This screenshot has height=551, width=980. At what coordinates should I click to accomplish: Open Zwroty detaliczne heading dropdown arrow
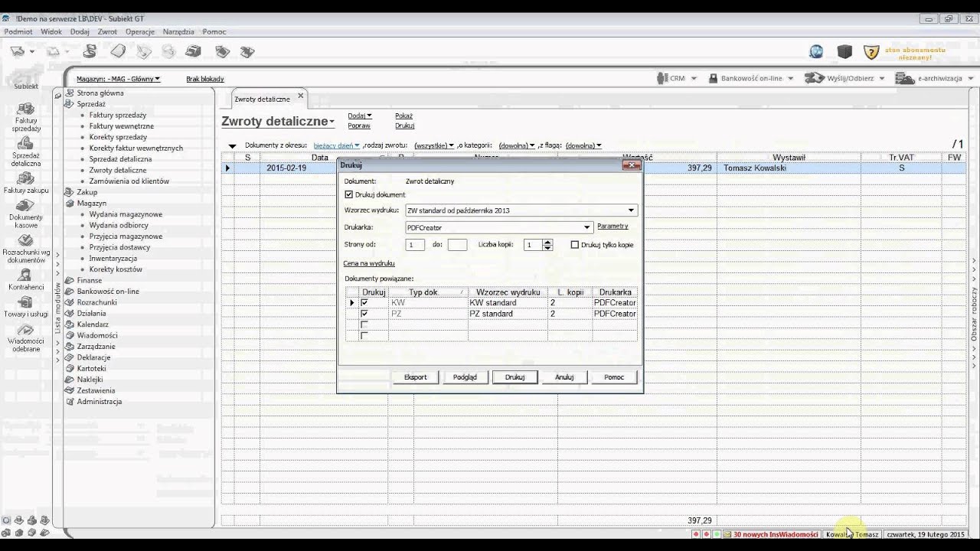[332, 122]
